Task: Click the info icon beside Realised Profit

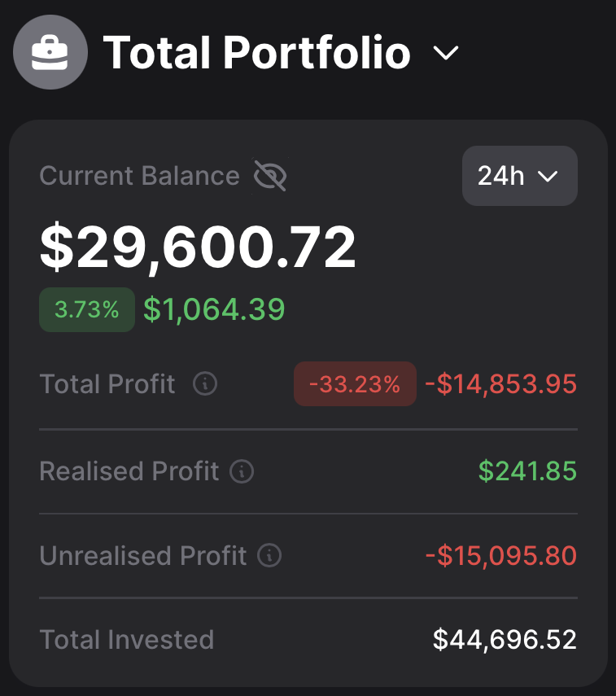Action: [x=242, y=471]
